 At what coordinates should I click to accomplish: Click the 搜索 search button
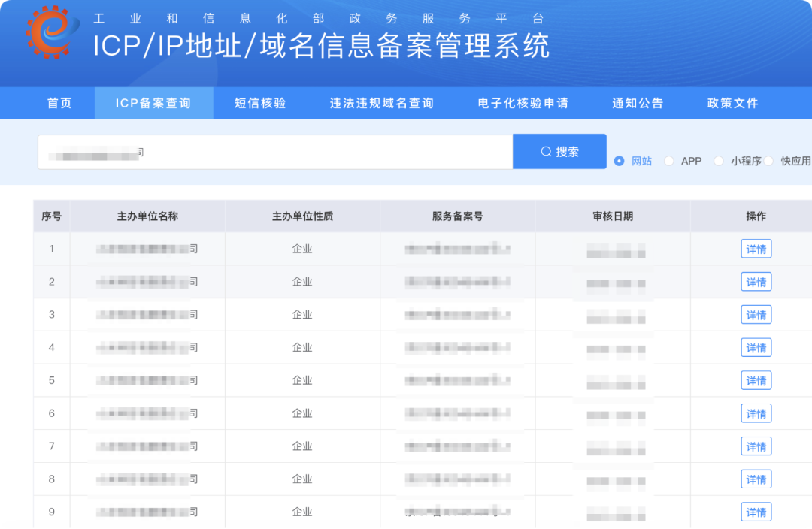(560, 152)
